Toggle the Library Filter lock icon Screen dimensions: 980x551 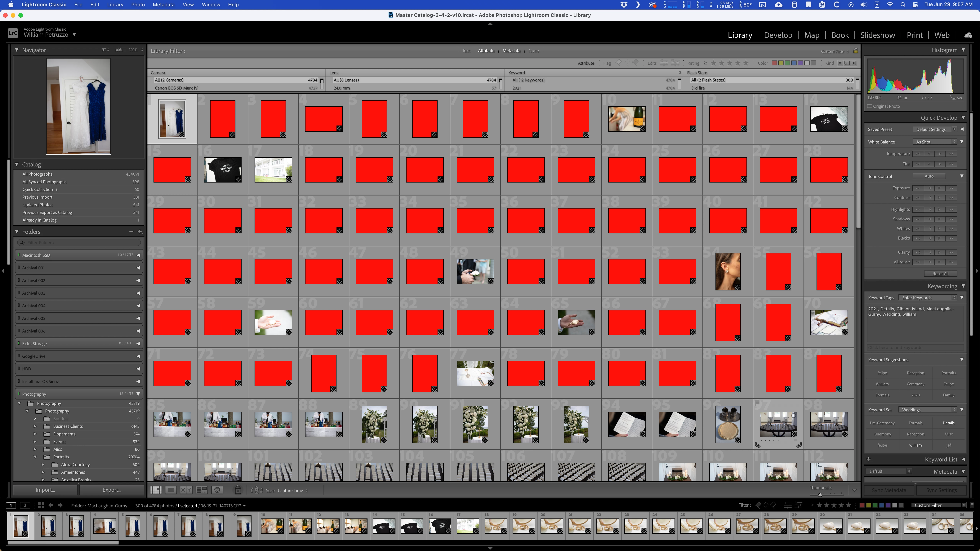tap(856, 51)
